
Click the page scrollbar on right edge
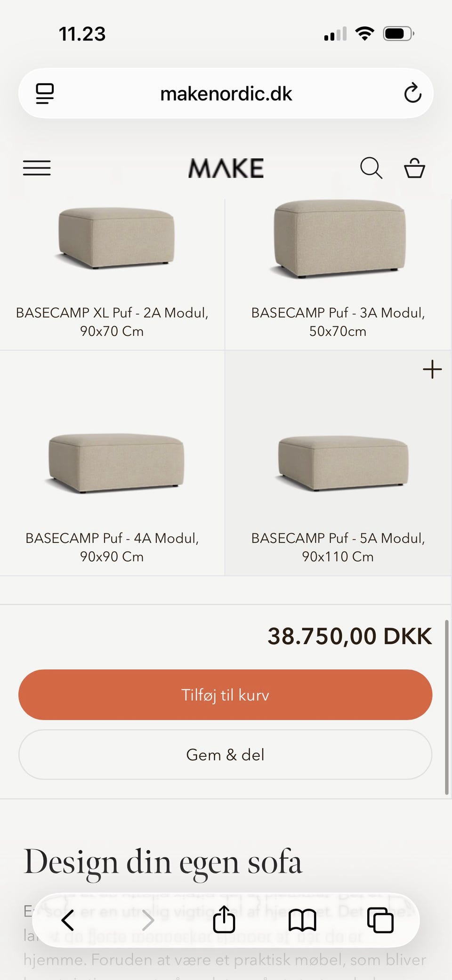446,707
